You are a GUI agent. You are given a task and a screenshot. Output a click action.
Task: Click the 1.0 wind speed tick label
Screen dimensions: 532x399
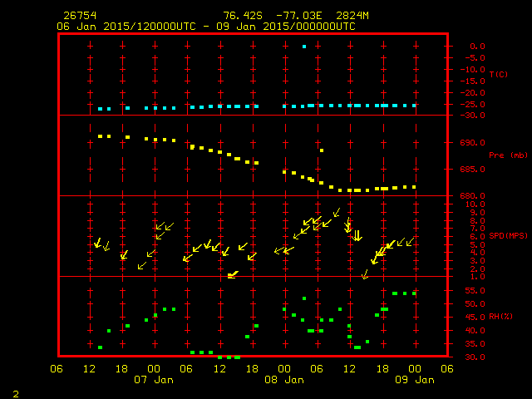[477, 277]
